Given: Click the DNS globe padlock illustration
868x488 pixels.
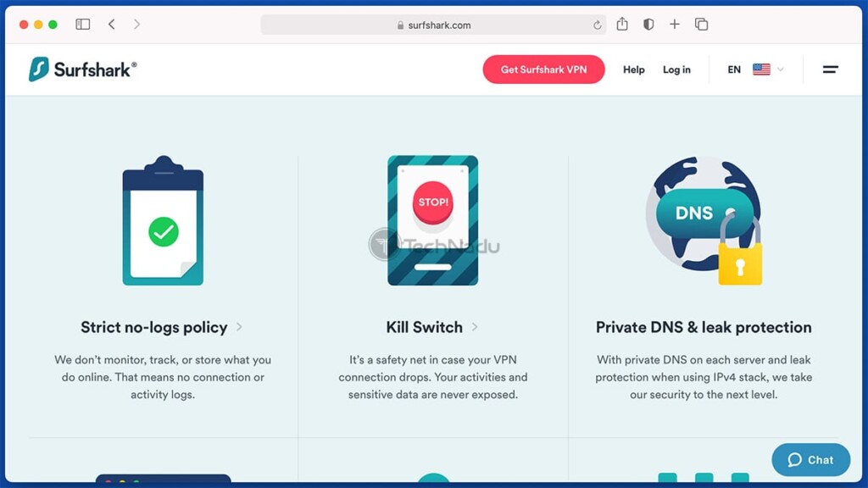Looking at the screenshot, I should pyautogui.click(x=704, y=221).
